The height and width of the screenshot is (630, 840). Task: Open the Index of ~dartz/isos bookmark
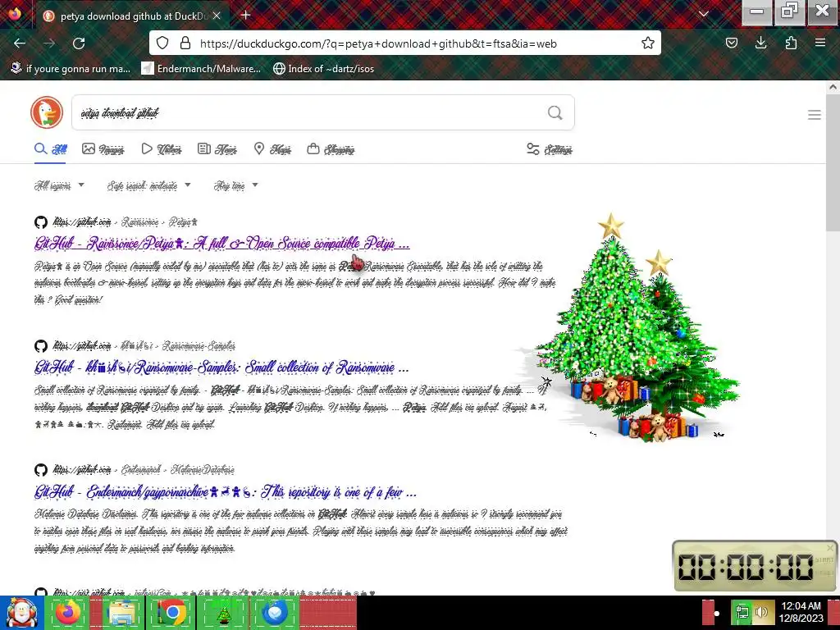[323, 69]
